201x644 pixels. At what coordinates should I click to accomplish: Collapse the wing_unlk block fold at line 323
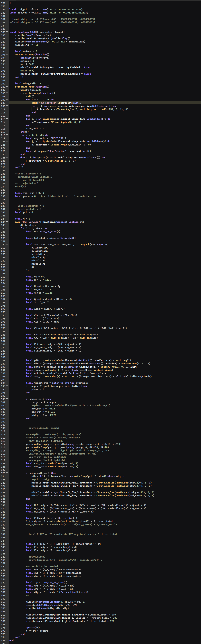click(7, 473)
